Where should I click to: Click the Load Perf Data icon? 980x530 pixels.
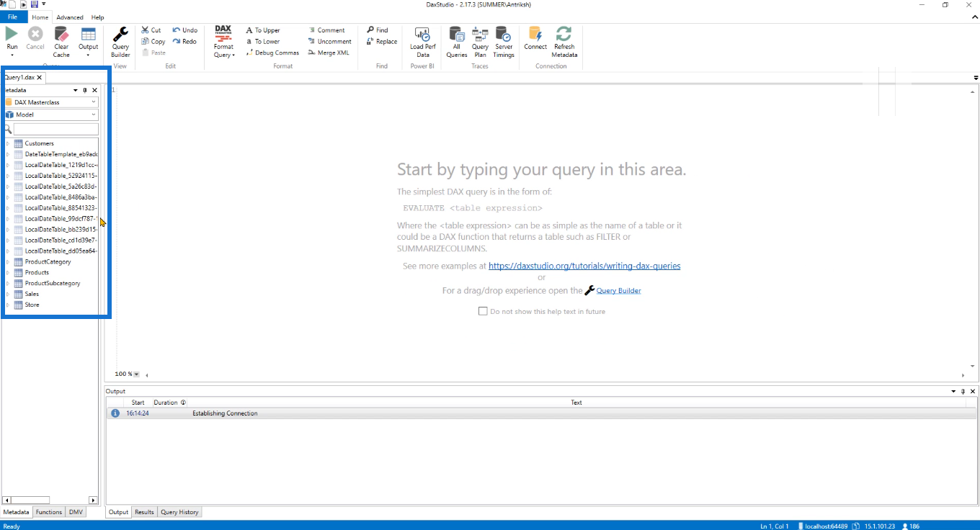(x=422, y=34)
